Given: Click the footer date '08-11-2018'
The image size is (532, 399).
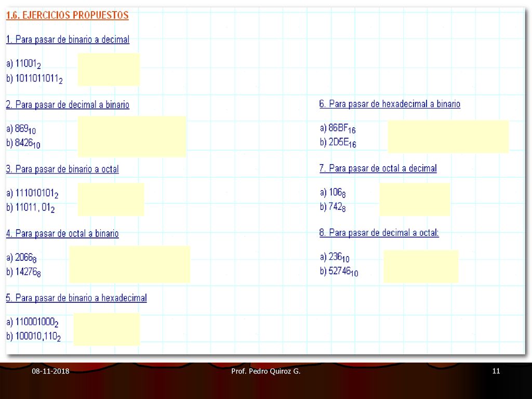Looking at the screenshot, I should pos(50,371).
